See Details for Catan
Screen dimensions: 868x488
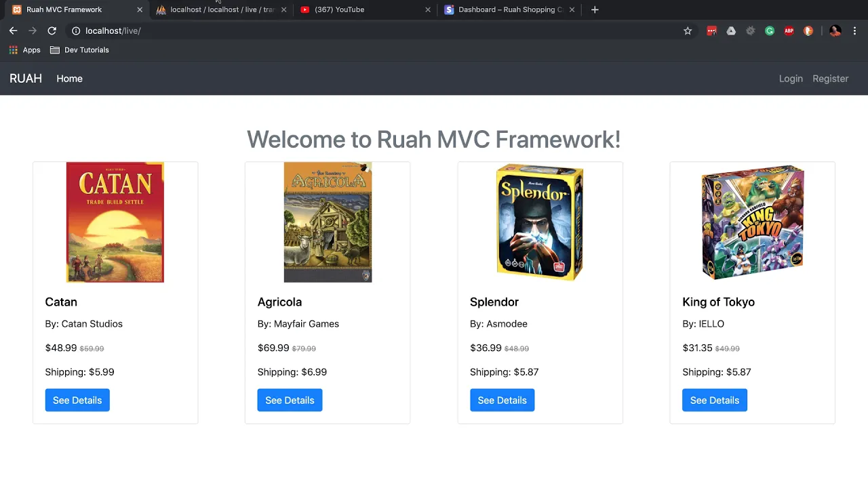coord(77,400)
